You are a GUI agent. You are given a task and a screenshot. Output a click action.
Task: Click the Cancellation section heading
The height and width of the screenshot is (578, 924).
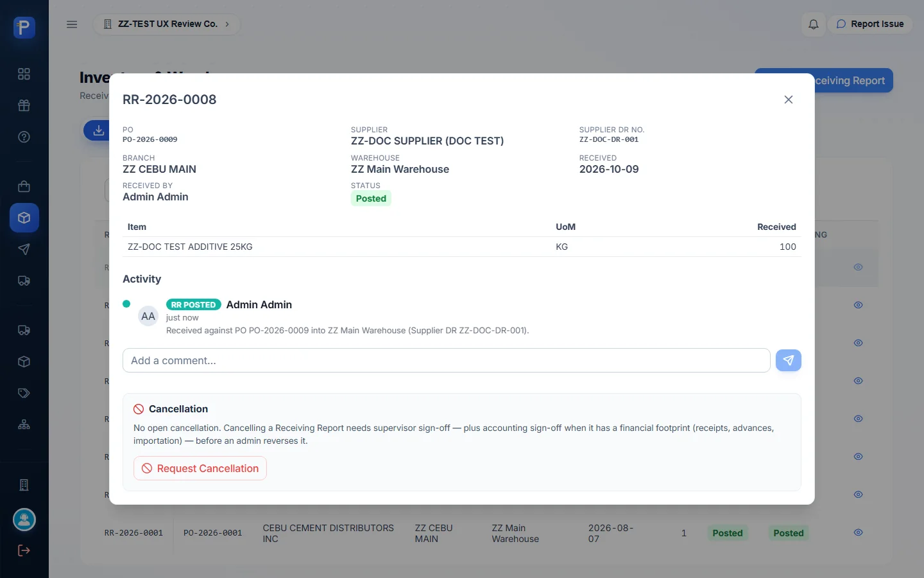(178, 409)
